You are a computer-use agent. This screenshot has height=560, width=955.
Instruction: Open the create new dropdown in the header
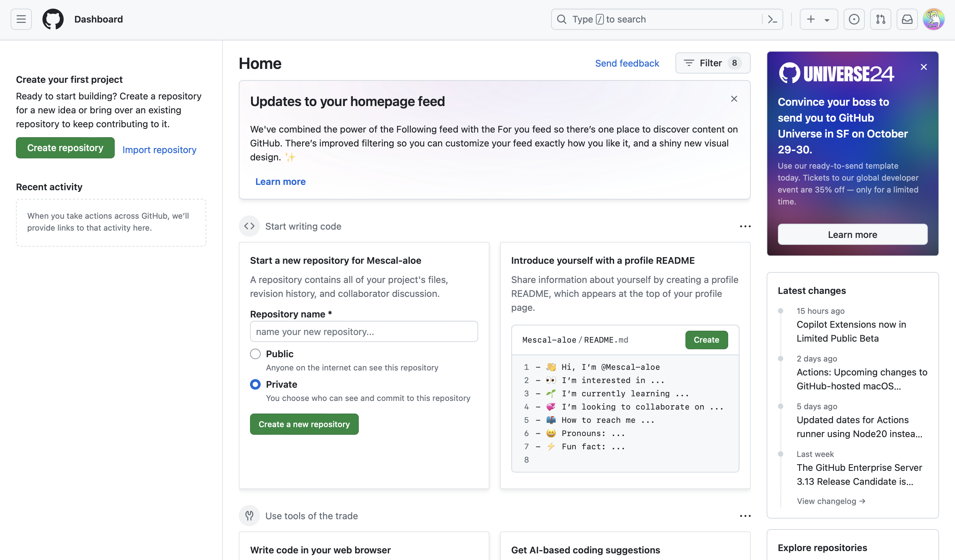[x=818, y=19]
